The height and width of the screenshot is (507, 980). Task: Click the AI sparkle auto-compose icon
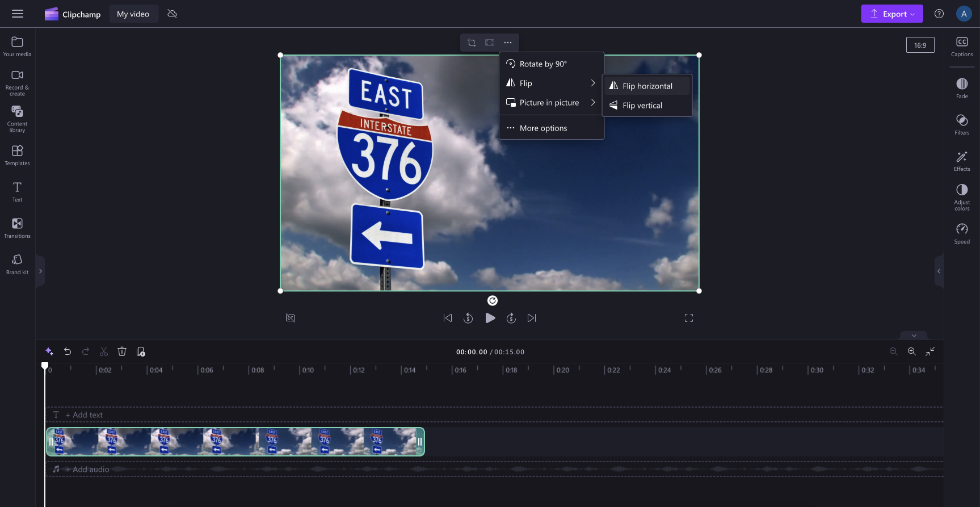[49, 351]
